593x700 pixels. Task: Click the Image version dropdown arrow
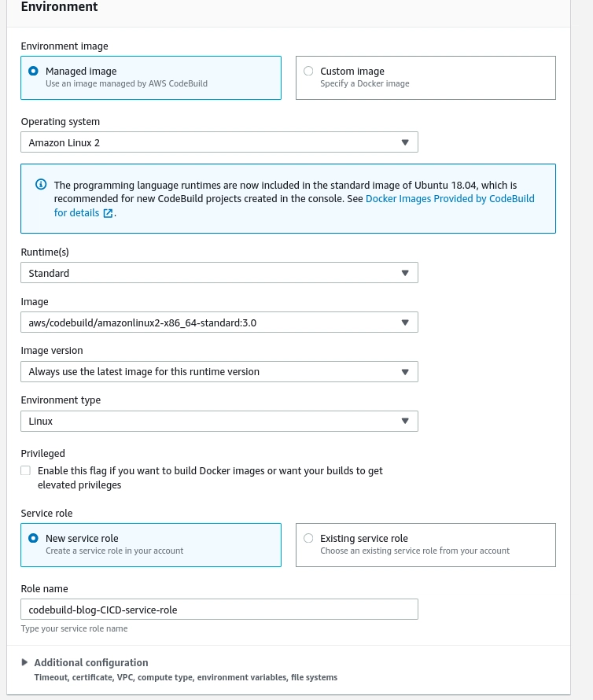point(405,371)
